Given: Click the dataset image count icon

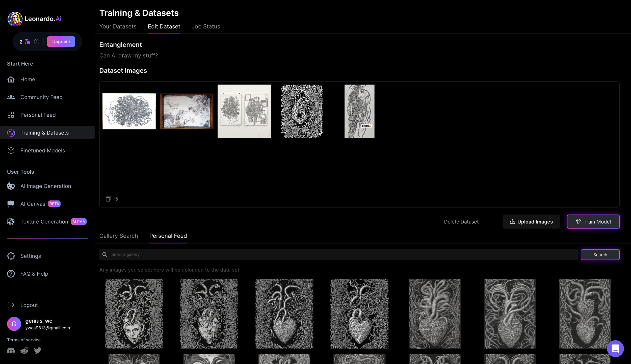Looking at the screenshot, I should [x=108, y=199].
